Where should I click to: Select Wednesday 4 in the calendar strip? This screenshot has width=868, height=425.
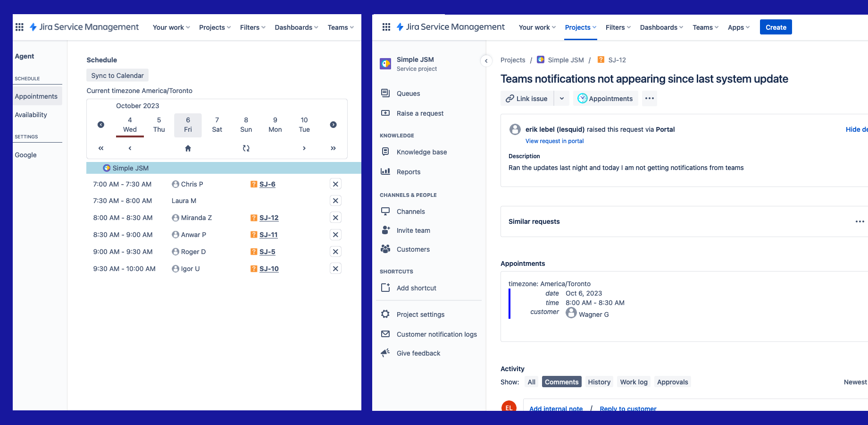coord(130,125)
